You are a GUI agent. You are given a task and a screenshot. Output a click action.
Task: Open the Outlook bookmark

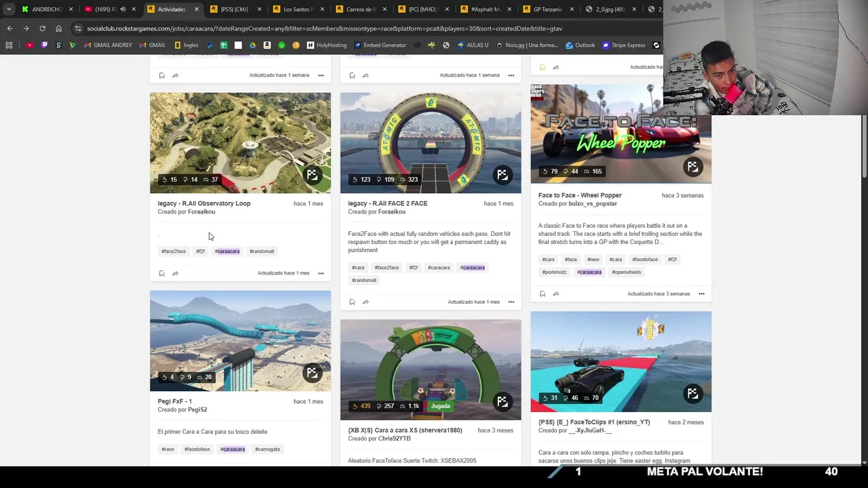pyautogui.click(x=580, y=45)
